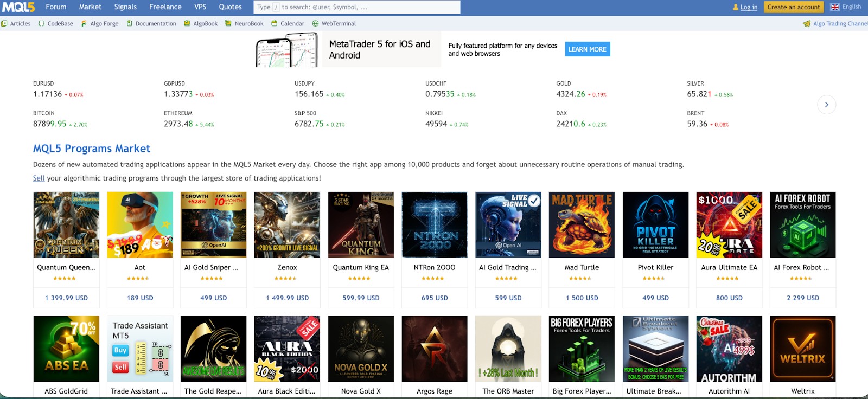Click the MQL5 logo

point(19,7)
